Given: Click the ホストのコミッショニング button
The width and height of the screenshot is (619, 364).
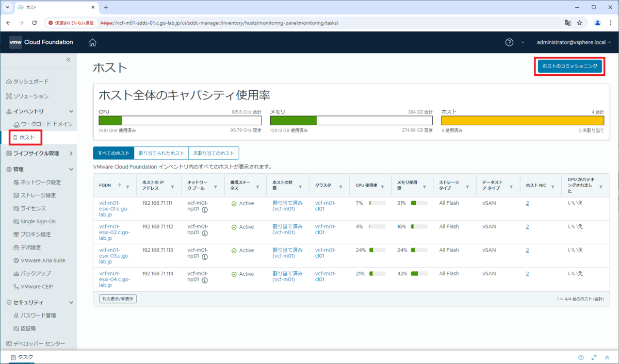Looking at the screenshot, I should pyautogui.click(x=569, y=66).
